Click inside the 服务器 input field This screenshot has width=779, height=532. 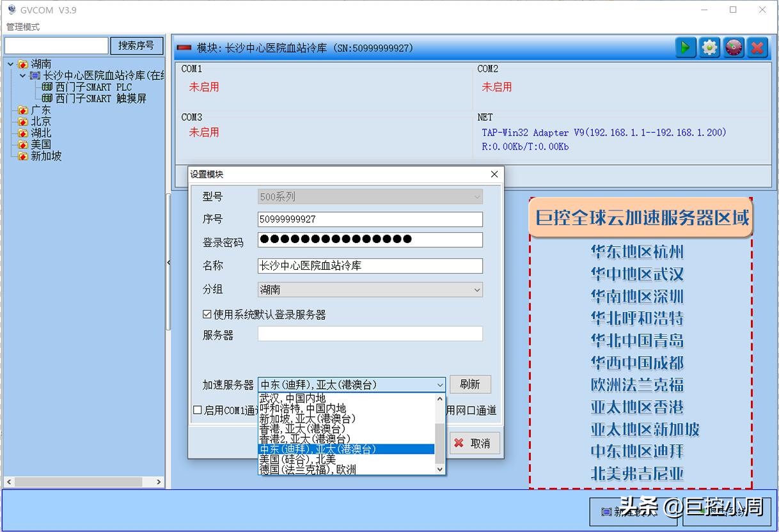pyautogui.click(x=370, y=333)
